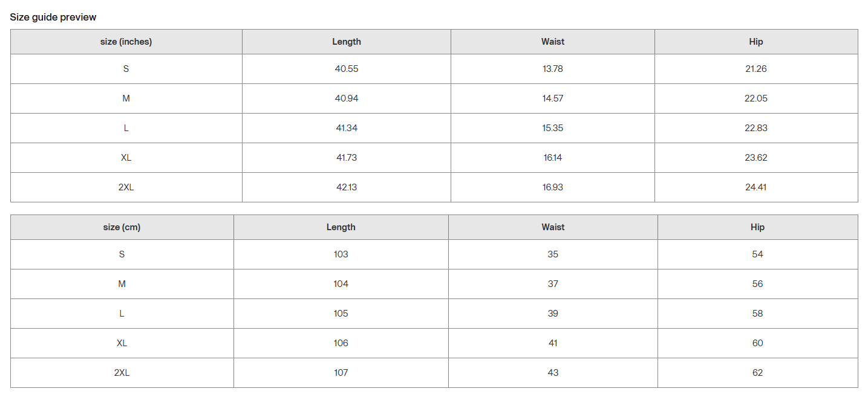Screen dimensions: 868x403
Task: Select the 2XL row label in the inches table
Action: coord(126,187)
